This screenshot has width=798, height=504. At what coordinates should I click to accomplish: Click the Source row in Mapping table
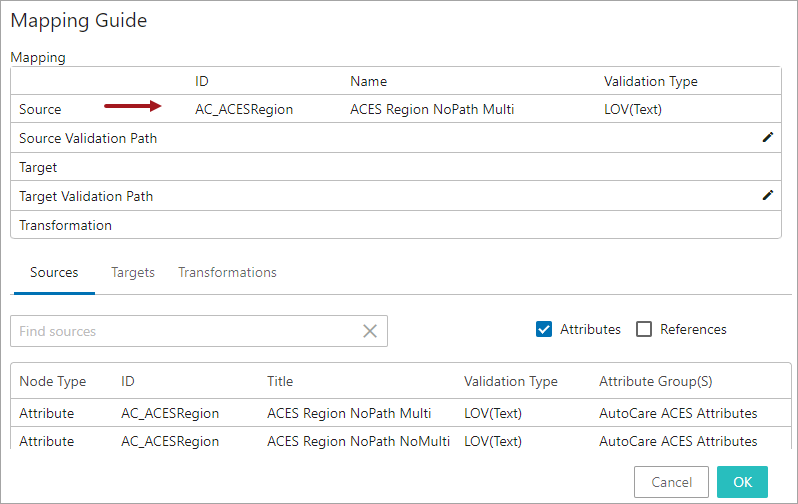click(x=40, y=109)
